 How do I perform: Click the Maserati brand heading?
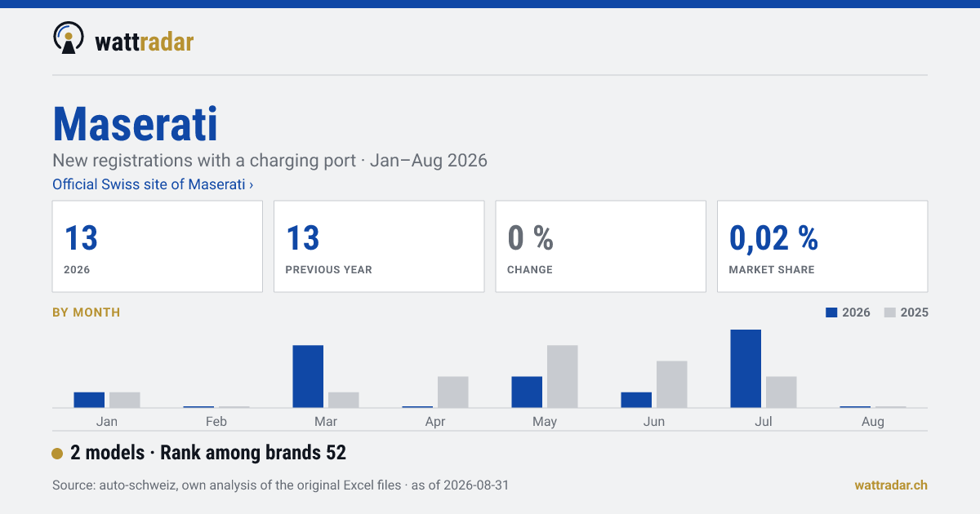(x=136, y=124)
